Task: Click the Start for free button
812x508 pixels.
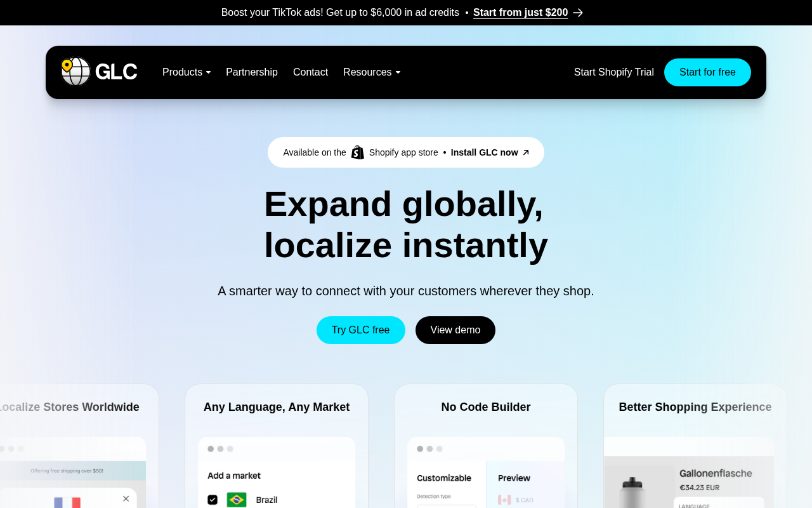Action: 707,72
